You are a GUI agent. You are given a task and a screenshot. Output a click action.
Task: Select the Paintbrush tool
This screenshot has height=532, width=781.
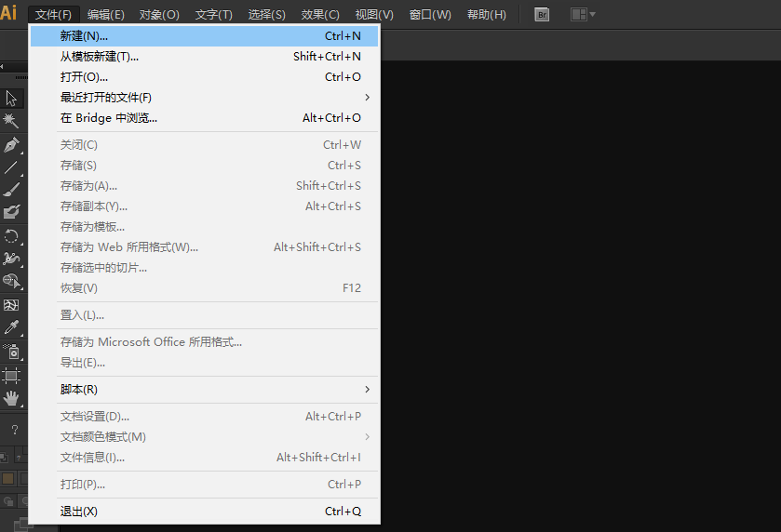point(11,190)
